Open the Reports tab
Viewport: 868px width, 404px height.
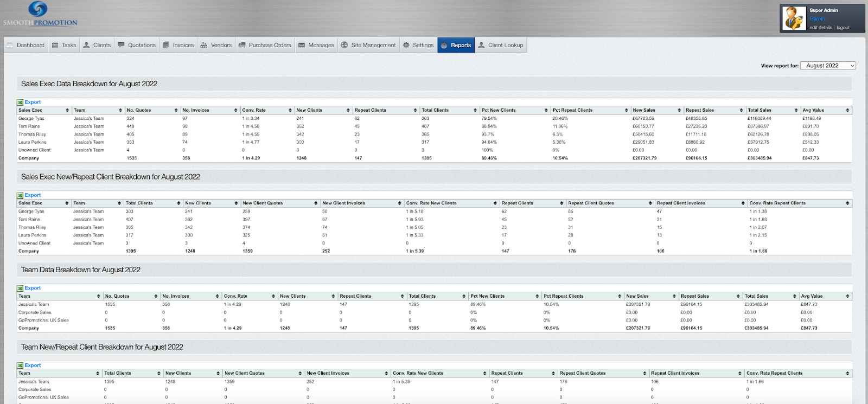point(456,45)
